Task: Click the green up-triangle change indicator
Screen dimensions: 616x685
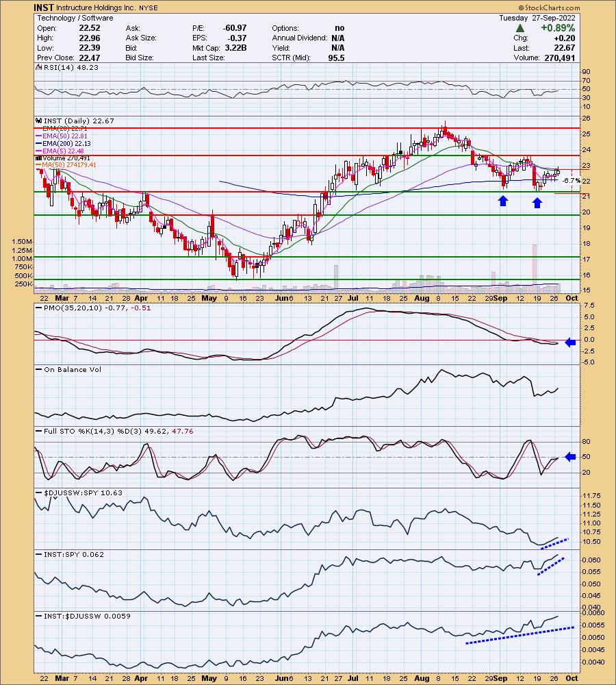Action: [520, 28]
